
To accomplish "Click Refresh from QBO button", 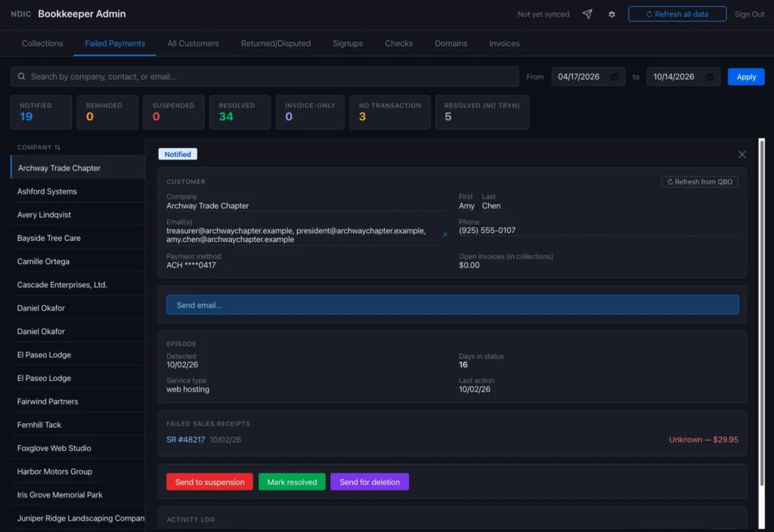I will (699, 181).
